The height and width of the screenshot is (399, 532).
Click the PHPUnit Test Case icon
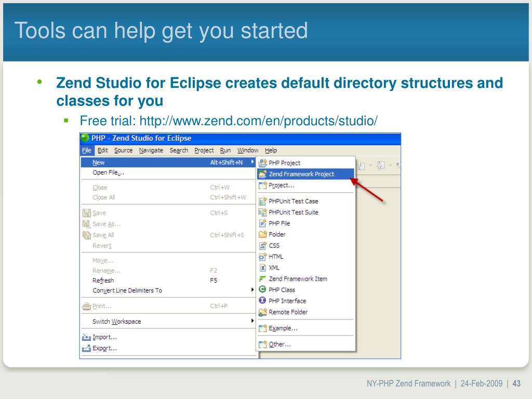pos(262,201)
